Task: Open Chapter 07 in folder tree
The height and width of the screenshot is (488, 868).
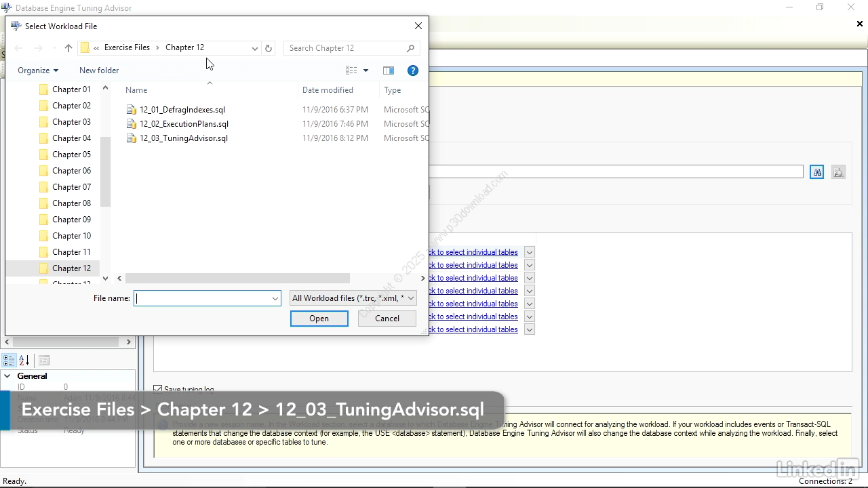Action: (x=71, y=187)
